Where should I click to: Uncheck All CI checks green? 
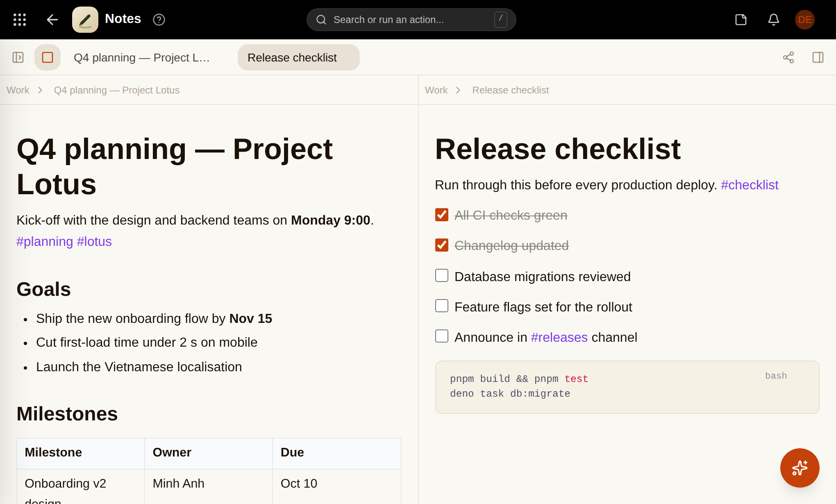pos(442,215)
